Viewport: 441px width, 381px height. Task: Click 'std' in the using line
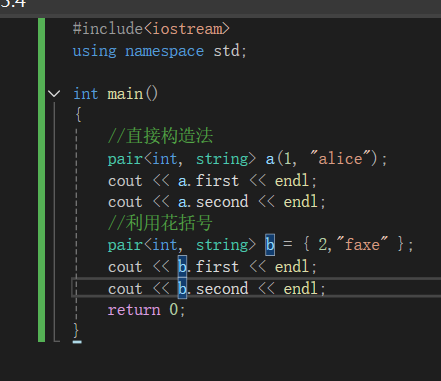point(226,51)
